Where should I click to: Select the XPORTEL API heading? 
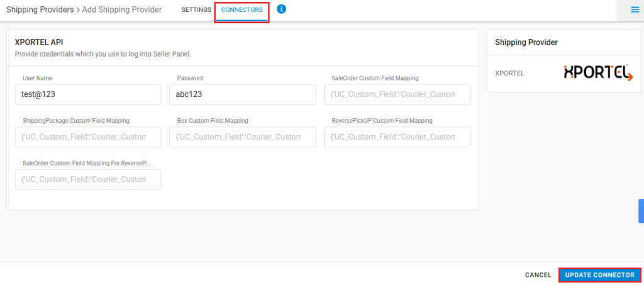38,42
